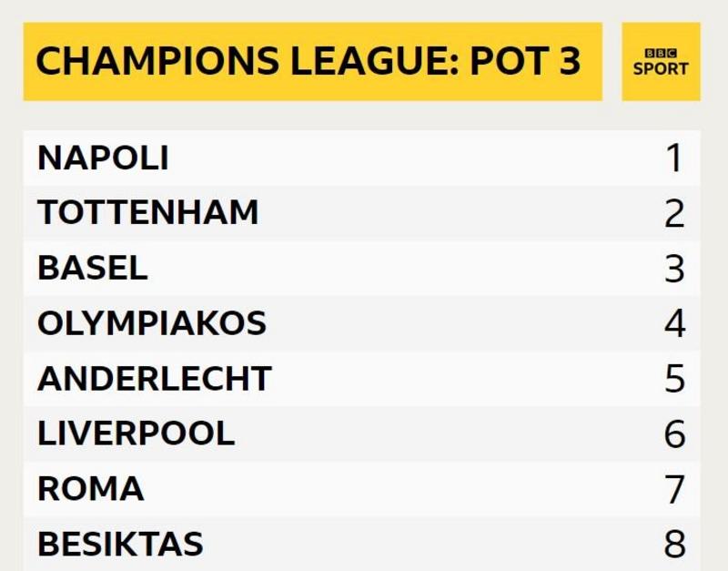Screen dimensions: 728x571
Task: Click number 4 in the Olympiakos row
Action: click(674, 323)
